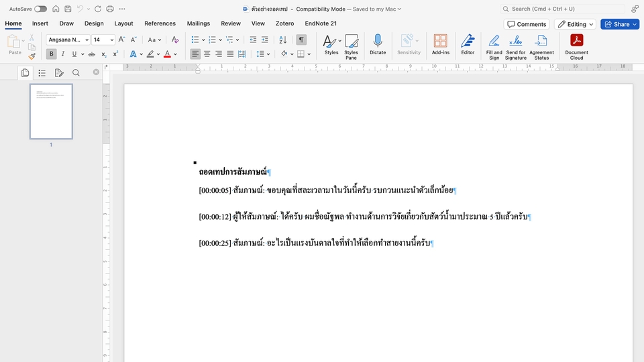Image resolution: width=644 pixels, height=362 pixels.
Task: Clear all formatting
Action: (x=175, y=40)
